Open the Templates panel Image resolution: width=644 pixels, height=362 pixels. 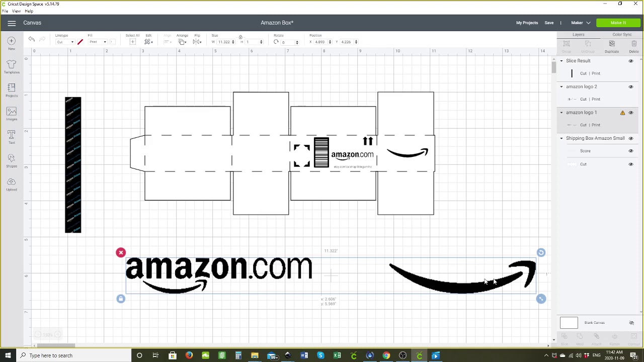pos(12,66)
